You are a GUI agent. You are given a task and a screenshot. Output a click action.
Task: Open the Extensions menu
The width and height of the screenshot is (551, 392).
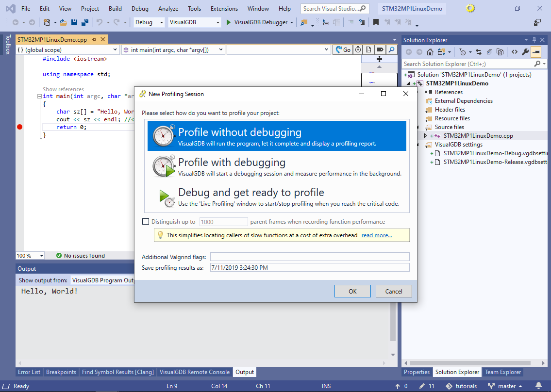click(224, 8)
